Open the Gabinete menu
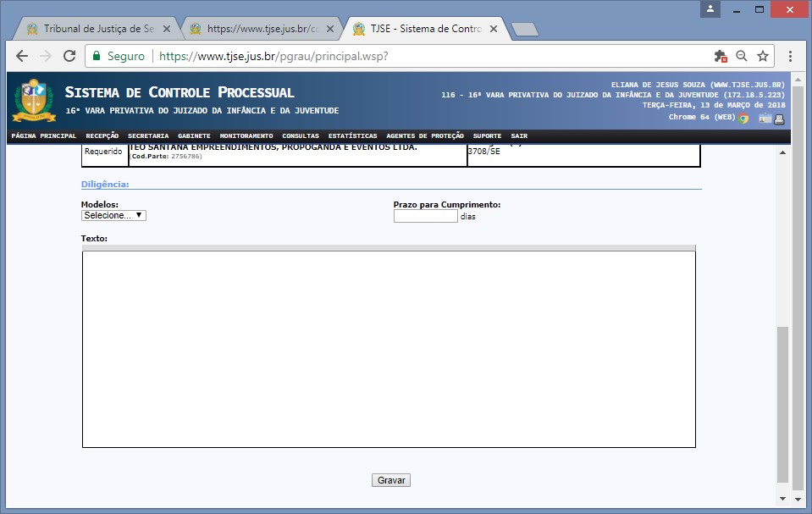 194,135
